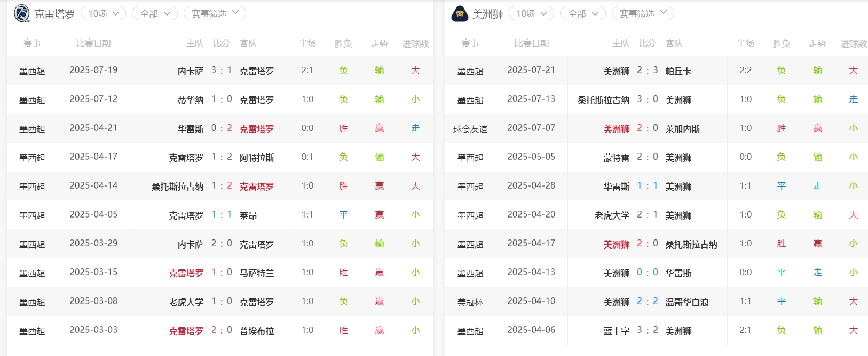
Task: Open 蓝十字 team from 2025-04-06 match
Action: click(617, 331)
